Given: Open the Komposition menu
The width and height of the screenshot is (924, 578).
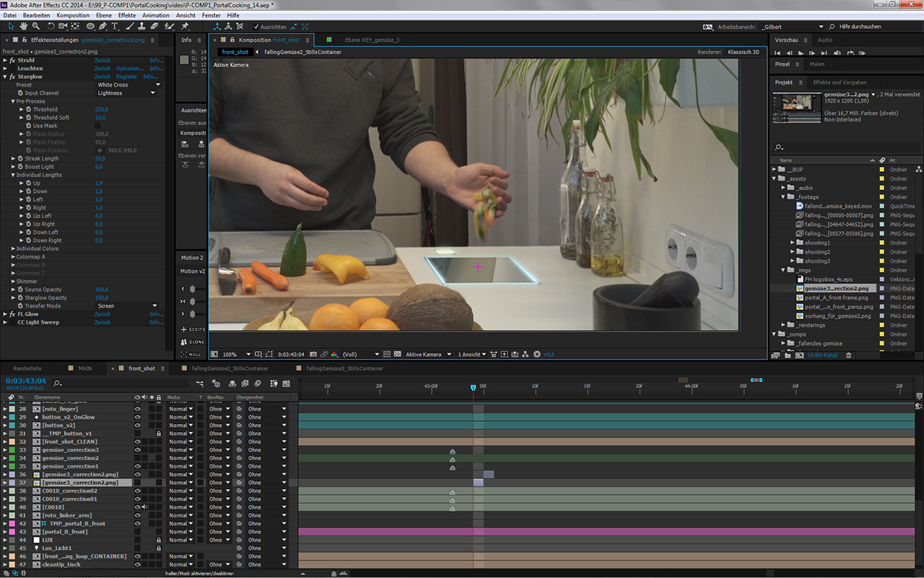Looking at the screenshot, I should (x=72, y=15).
